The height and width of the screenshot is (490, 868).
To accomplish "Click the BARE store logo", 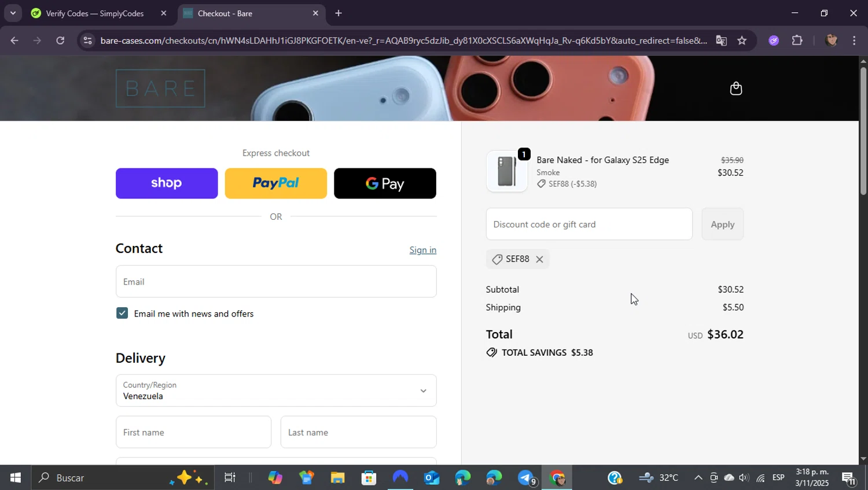I will (160, 88).
